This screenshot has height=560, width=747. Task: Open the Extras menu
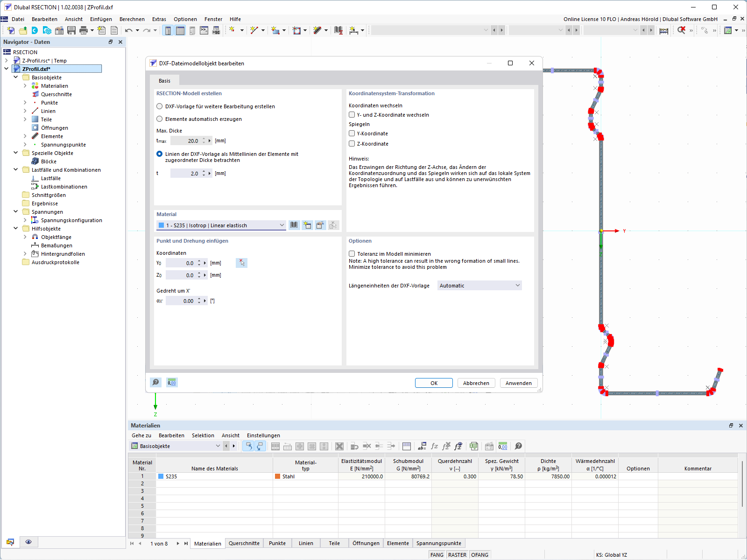(x=159, y=19)
